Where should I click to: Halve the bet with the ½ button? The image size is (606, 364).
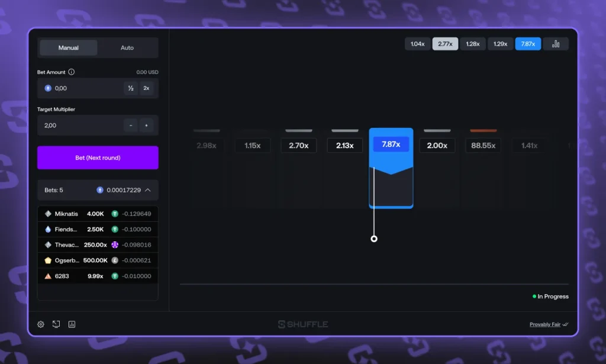click(x=131, y=88)
